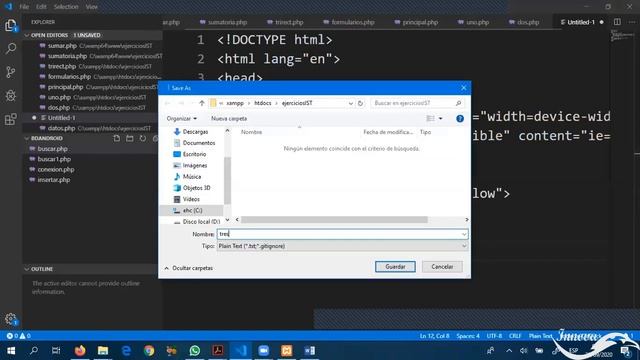Click the Nueva carpeta button
Viewport: 640px width, 360px height.
229,118
